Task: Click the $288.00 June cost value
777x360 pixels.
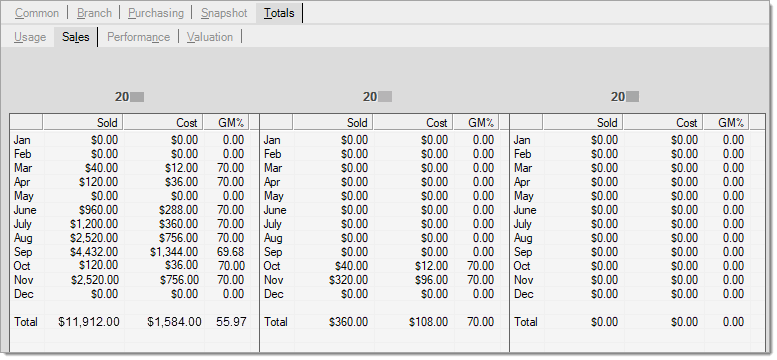Action: tap(179, 210)
